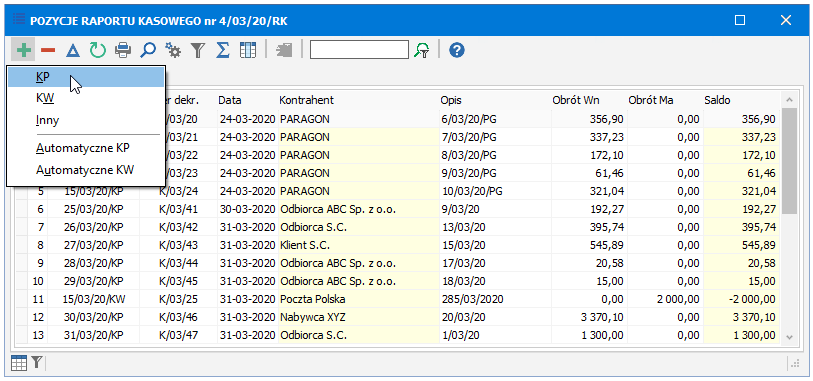
Task: Choose Automatyczne KW menu entry
Action: pos(86,170)
